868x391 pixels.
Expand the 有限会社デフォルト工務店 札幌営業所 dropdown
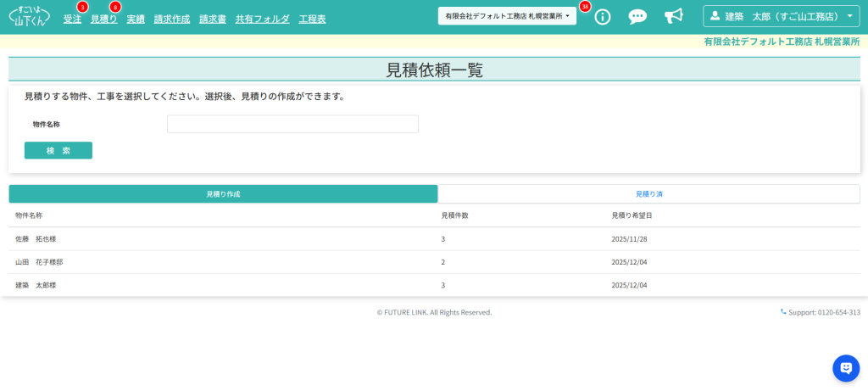point(507,16)
